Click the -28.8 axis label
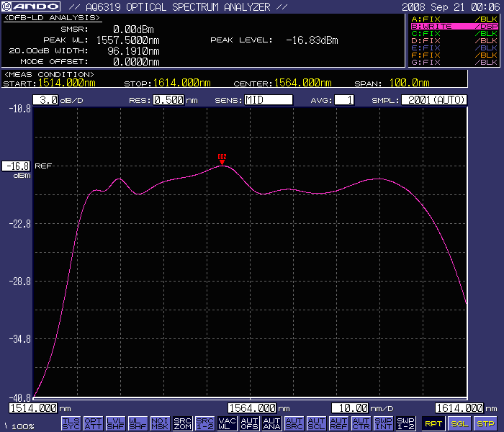This screenshot has height=432, width=504. (x=20, y=282)
